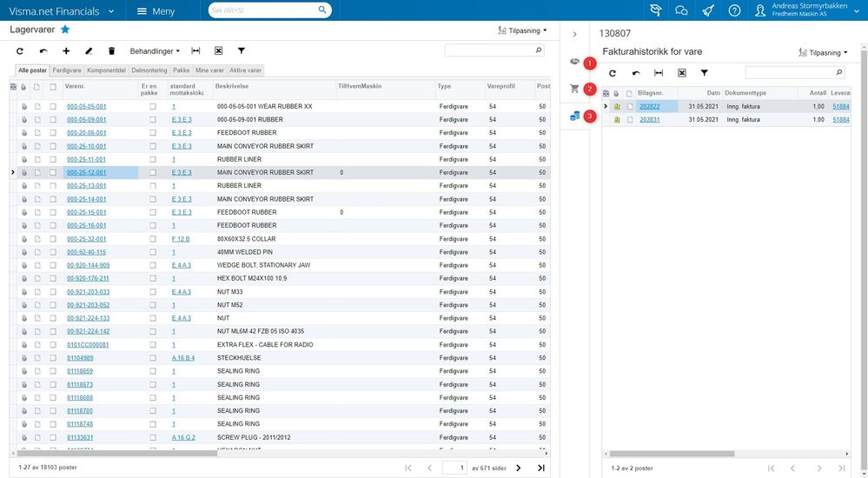Switch to Mine varer tab
868x478 pixels.
209,70
